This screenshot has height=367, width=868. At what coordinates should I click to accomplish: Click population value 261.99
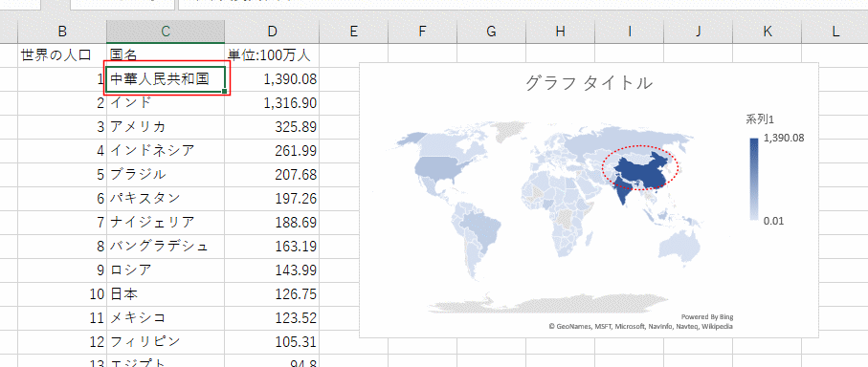[272, 151]
